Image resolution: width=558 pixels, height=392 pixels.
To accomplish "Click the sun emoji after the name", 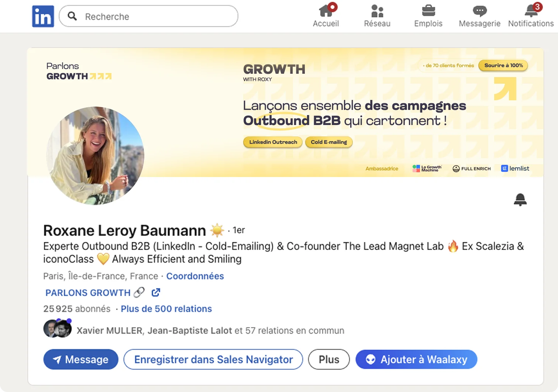I will point(217,230).
